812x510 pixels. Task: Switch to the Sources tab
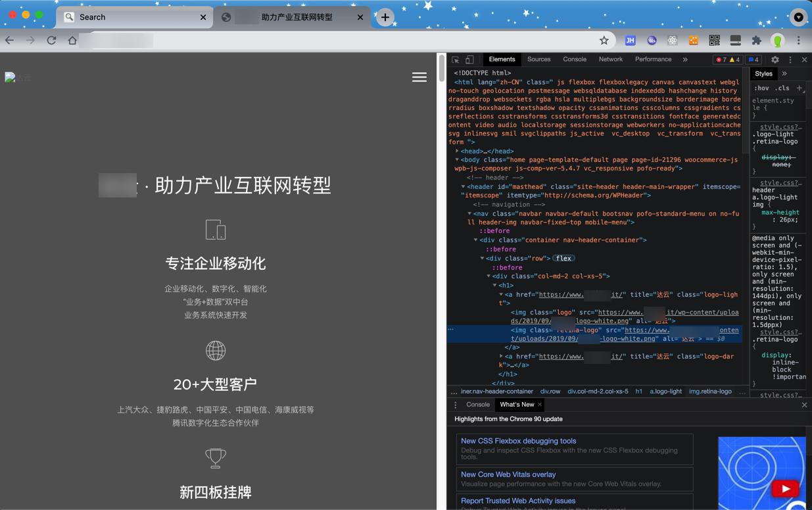[538, 59]
